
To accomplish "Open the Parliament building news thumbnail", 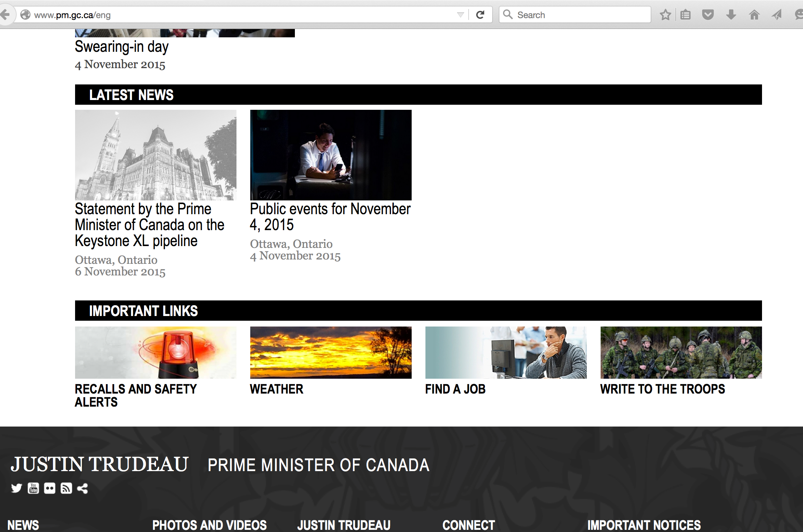I will pos(156,155).
